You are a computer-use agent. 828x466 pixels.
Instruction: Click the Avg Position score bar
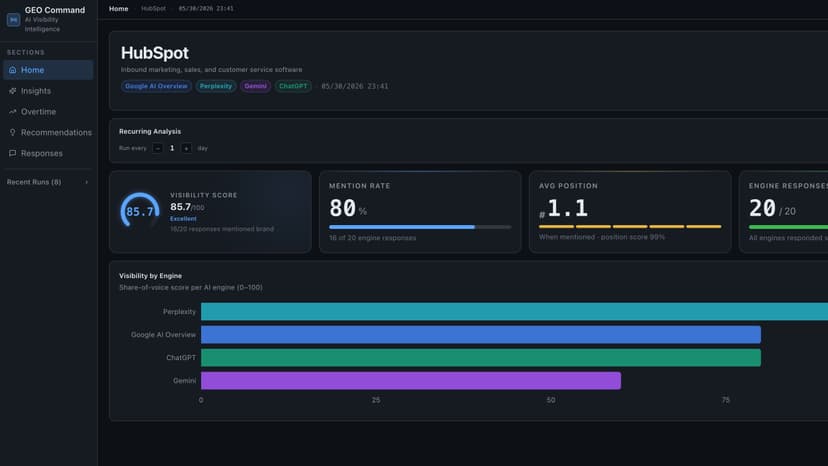(x=630, y=227)
